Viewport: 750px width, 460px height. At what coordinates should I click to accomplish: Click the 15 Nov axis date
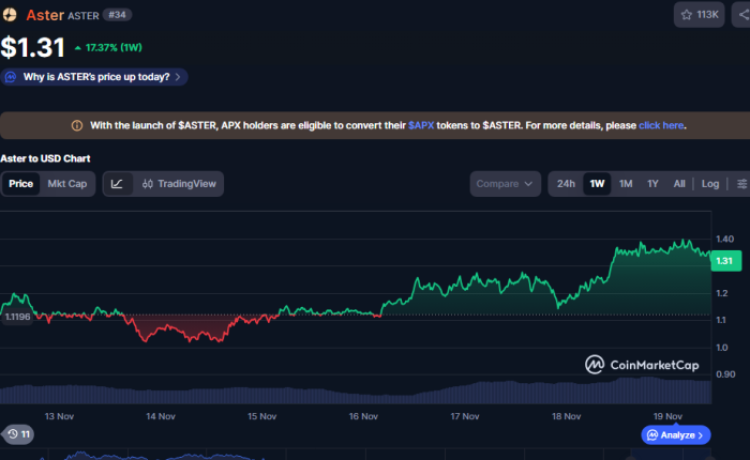[x=262, y=416]
